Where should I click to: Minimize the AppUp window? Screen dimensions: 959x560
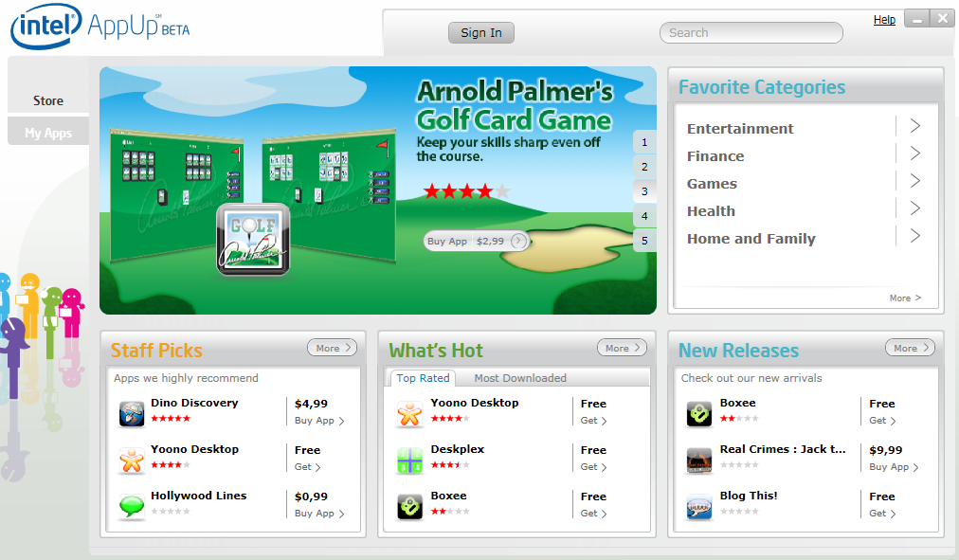(x=916, y=19)
